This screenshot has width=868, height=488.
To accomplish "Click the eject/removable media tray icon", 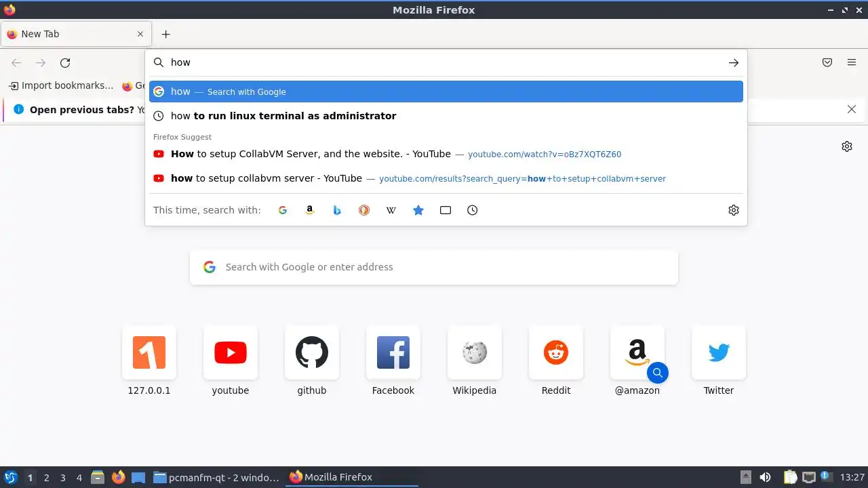I will [x=746, y=477].
